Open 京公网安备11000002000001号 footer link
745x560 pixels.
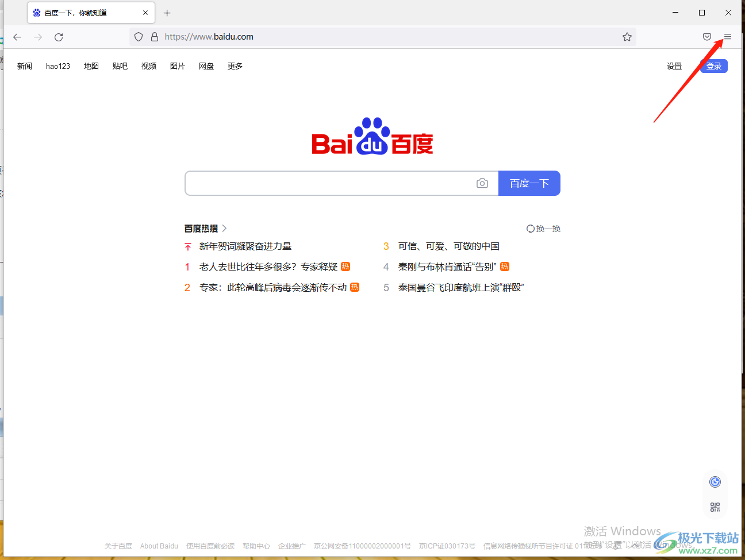(362, 546)
